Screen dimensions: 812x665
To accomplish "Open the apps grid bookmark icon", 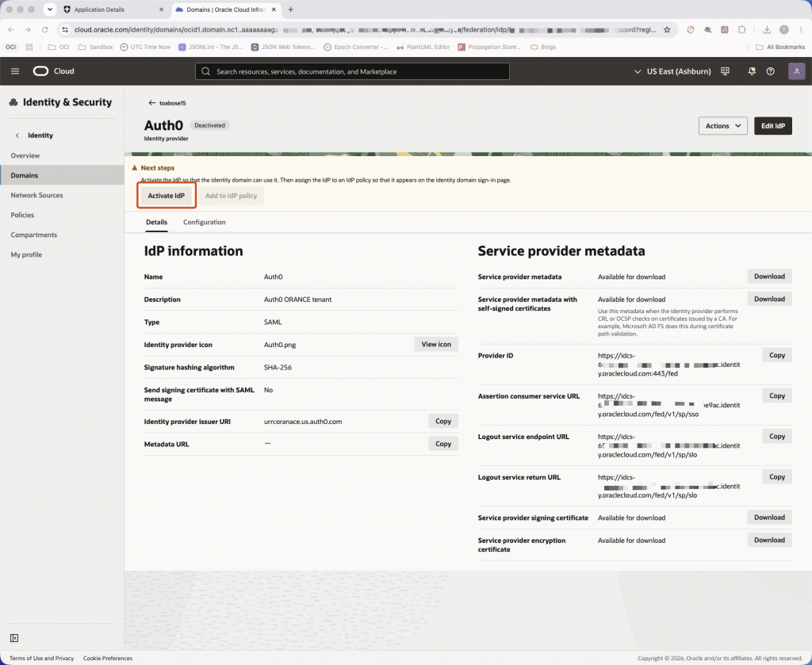I will pyautogui.click(x=29, y=47).
